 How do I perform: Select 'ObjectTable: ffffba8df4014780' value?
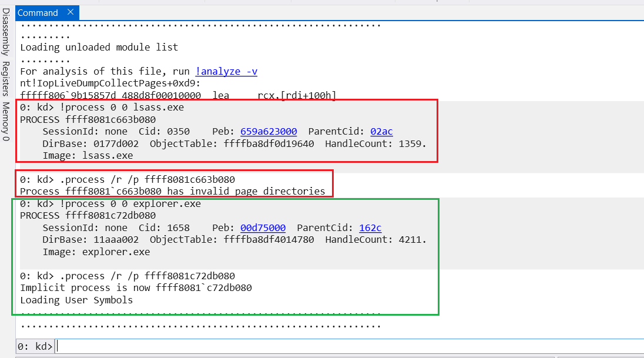[x=232, y=240]
